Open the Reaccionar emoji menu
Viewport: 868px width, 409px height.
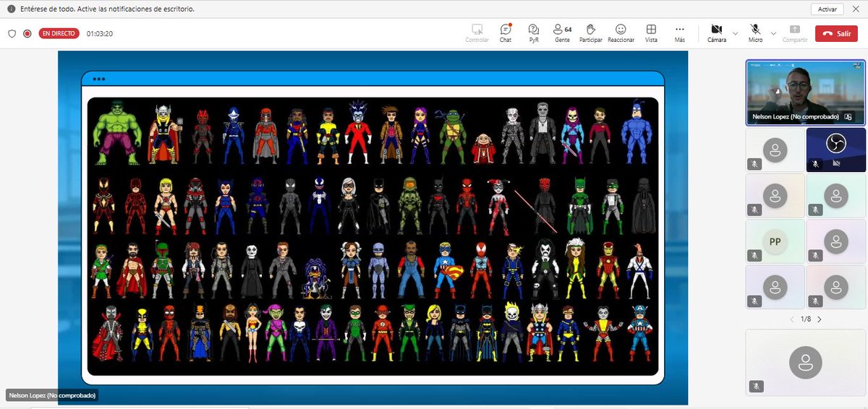point(621,33)
